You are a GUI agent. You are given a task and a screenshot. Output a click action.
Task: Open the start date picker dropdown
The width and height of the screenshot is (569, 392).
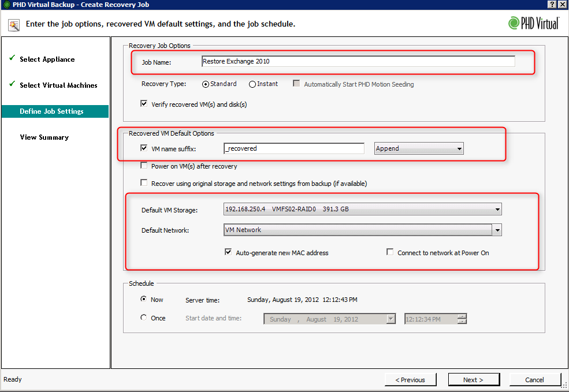click(x=391, y=319)
